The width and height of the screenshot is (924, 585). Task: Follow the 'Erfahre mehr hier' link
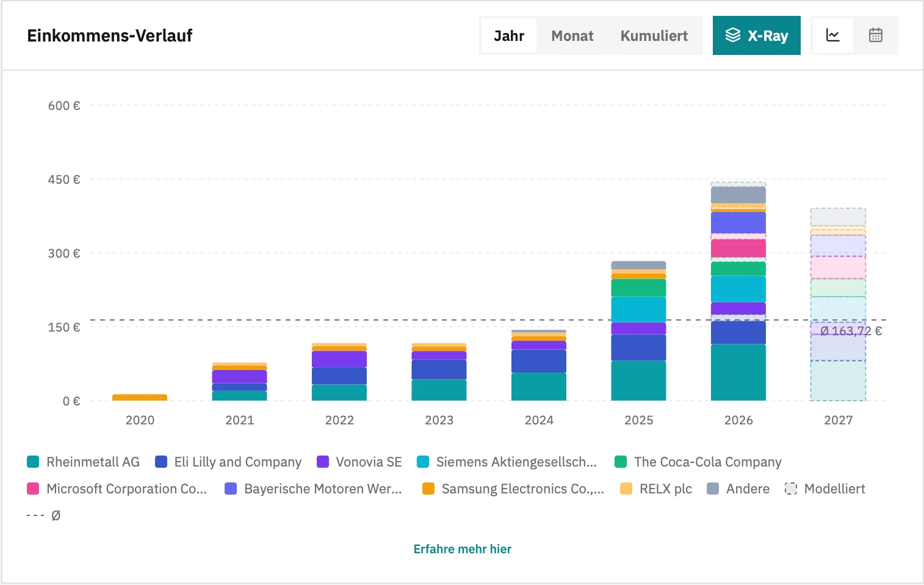pos(463,549)
